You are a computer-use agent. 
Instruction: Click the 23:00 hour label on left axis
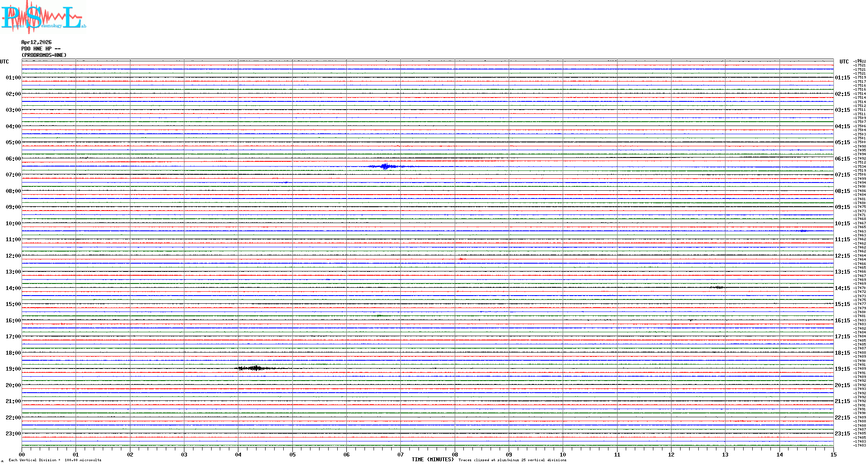click(13, 434)
